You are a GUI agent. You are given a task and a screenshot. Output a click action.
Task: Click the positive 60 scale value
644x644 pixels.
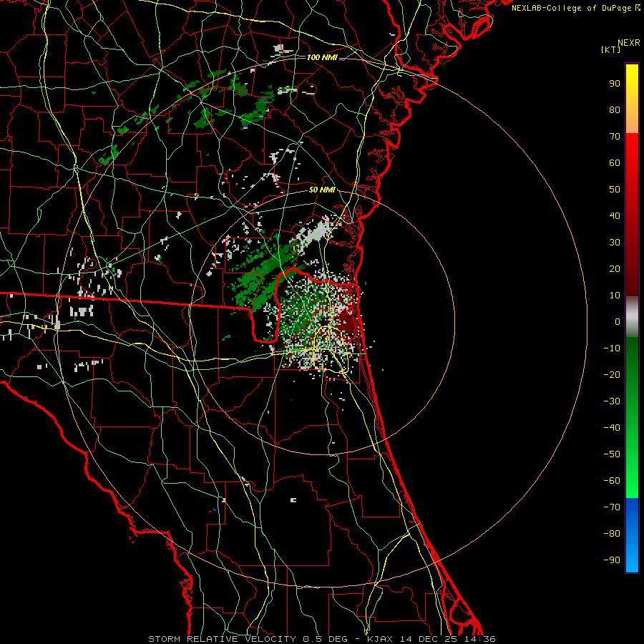615,163
